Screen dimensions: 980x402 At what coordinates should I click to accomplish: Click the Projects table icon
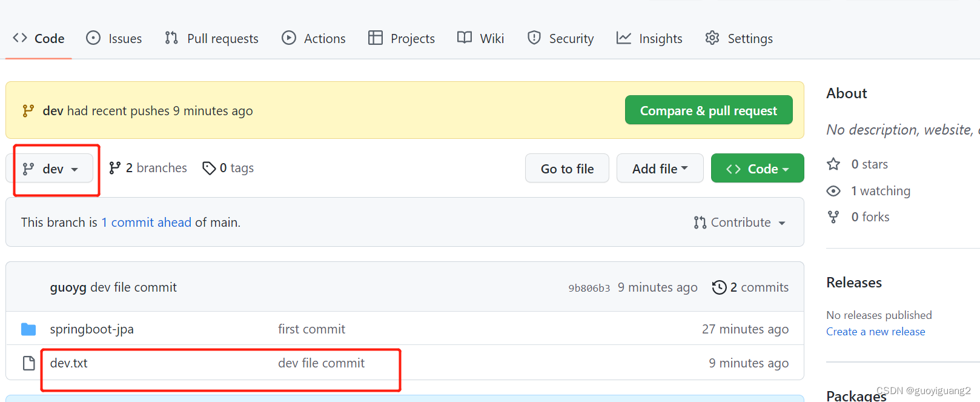click(376, 38)
